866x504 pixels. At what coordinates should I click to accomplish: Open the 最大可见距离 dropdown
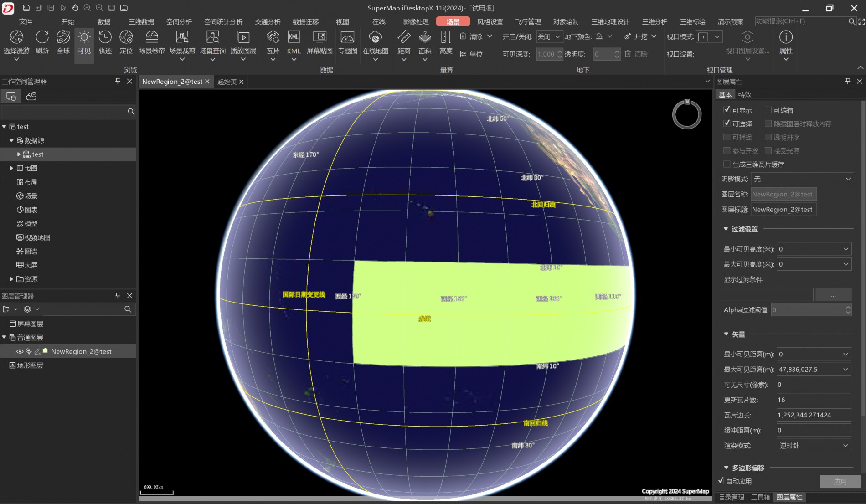coord(814,370)
